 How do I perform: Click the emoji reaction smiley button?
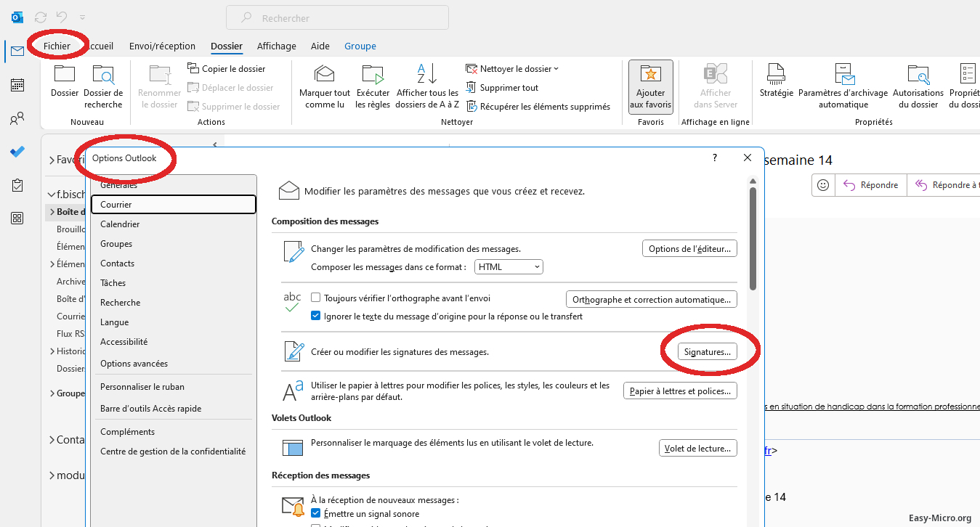click(823, 185)
